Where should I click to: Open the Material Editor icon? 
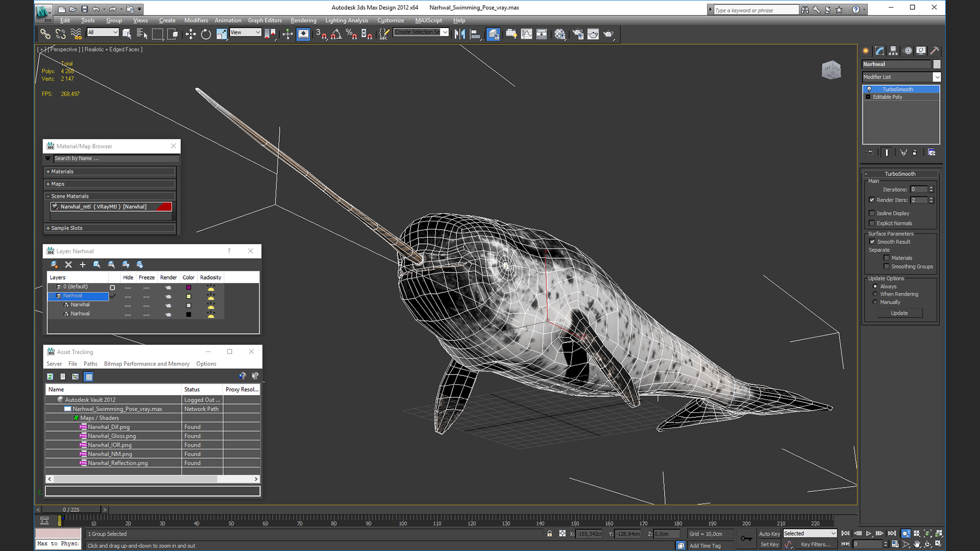560,34
